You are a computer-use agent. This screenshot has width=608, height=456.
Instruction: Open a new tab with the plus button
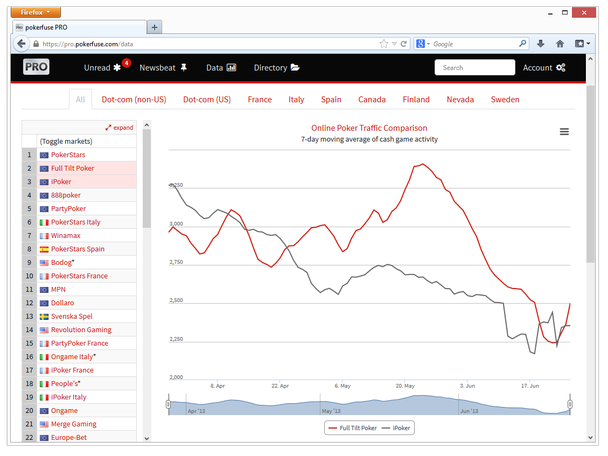(x=154, y=27)
